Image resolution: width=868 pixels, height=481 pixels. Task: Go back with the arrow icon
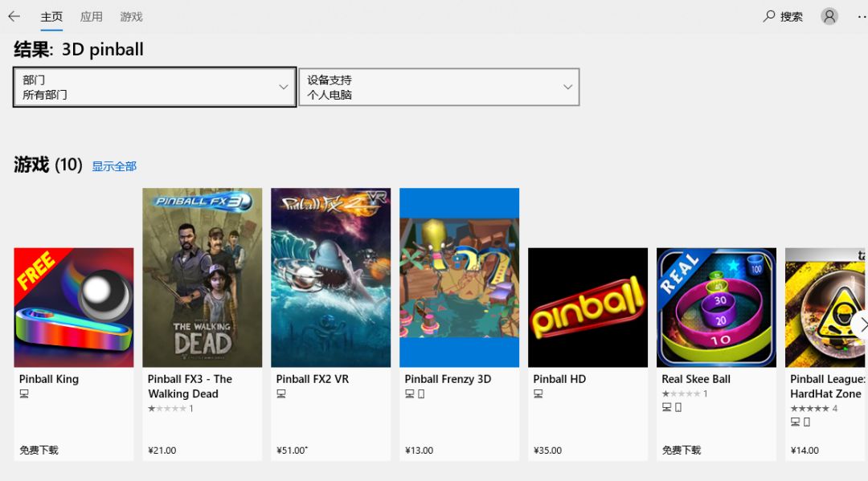14,17
